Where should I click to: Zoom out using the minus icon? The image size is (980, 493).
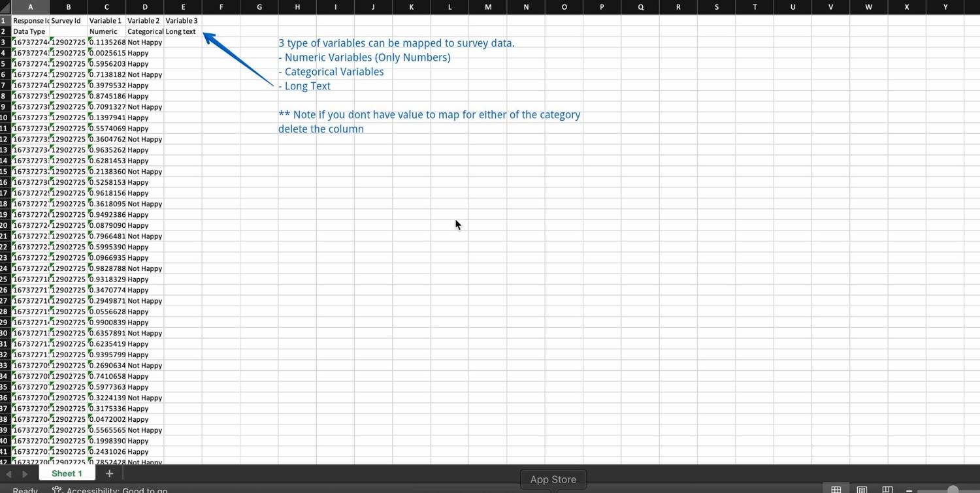(909, 488)
